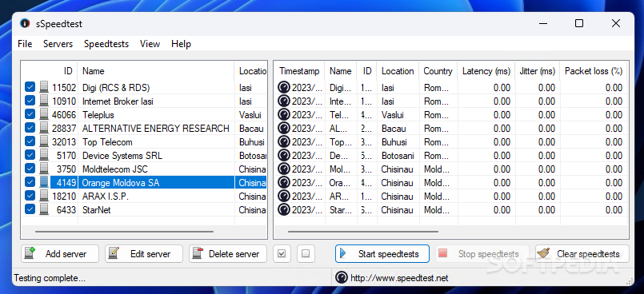
Task: Click the server icon in the Teleplus row
Action: click(x=44, y=115)
